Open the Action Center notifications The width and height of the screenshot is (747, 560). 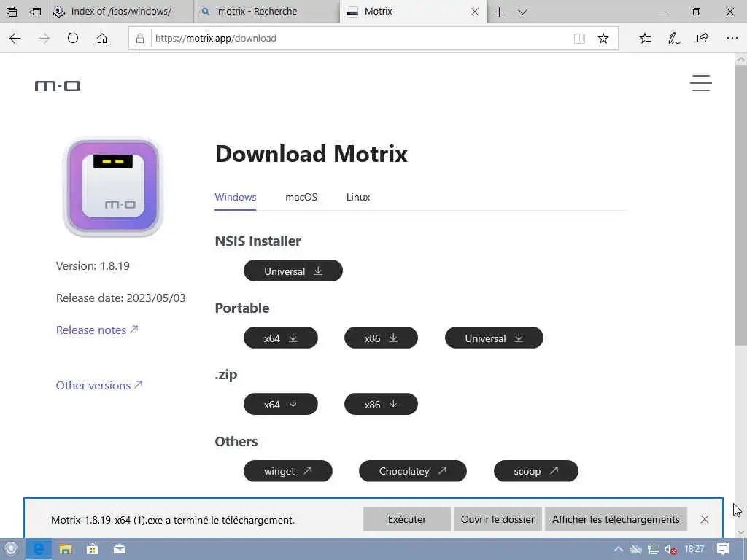tap(723, 549)
